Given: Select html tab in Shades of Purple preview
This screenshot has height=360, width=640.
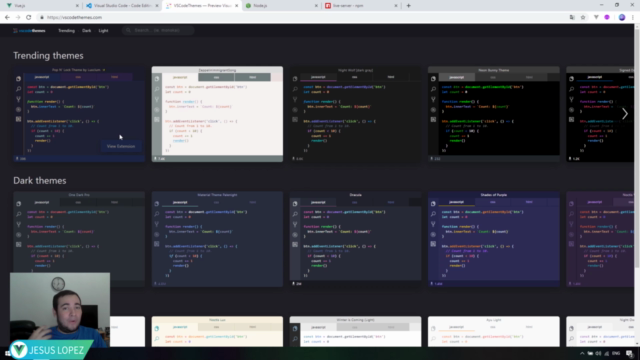Looking at the screenshot, I should pyautogui.click(x=529, y=202).
